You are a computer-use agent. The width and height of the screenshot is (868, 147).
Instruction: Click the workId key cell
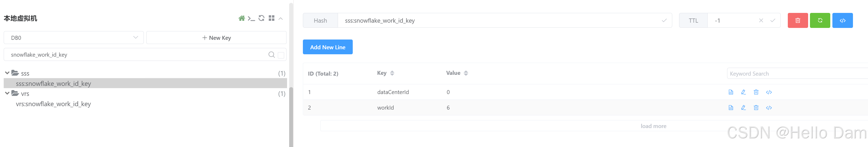coord(385,108)
